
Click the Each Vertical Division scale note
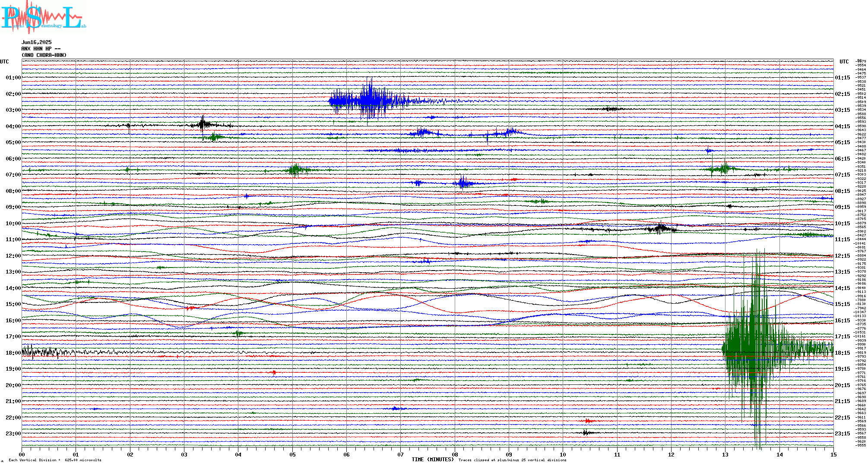click(55, 460)
